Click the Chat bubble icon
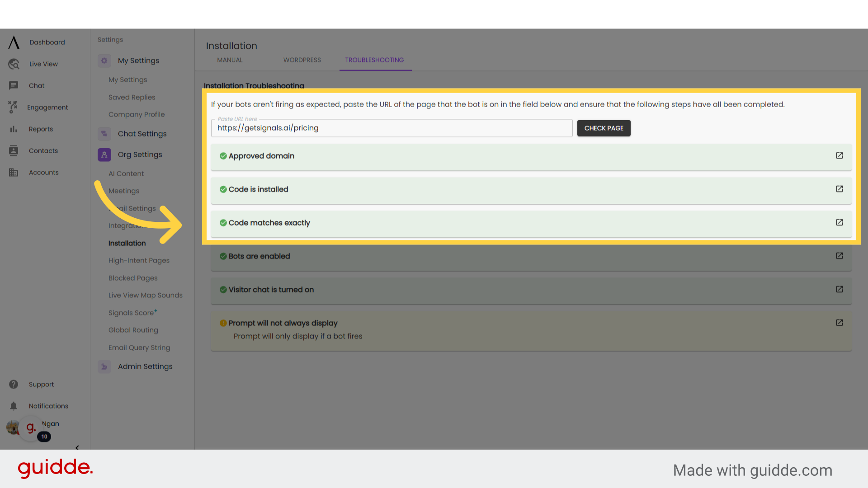868x488 pixels. pyautogui.click(x=14, y=85)
